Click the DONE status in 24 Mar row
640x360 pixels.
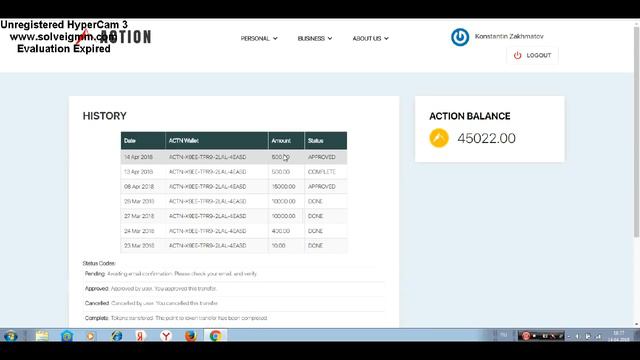[x=315, y=231]
